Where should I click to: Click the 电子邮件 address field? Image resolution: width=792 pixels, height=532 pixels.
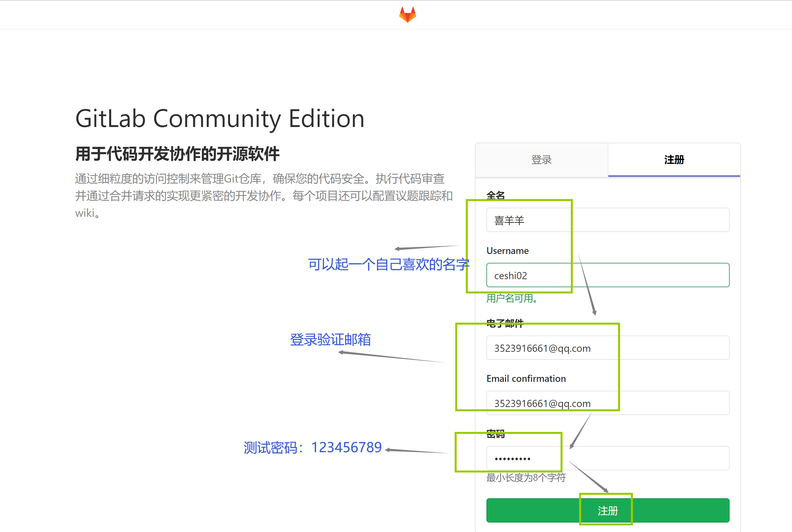tap(608, 348)
